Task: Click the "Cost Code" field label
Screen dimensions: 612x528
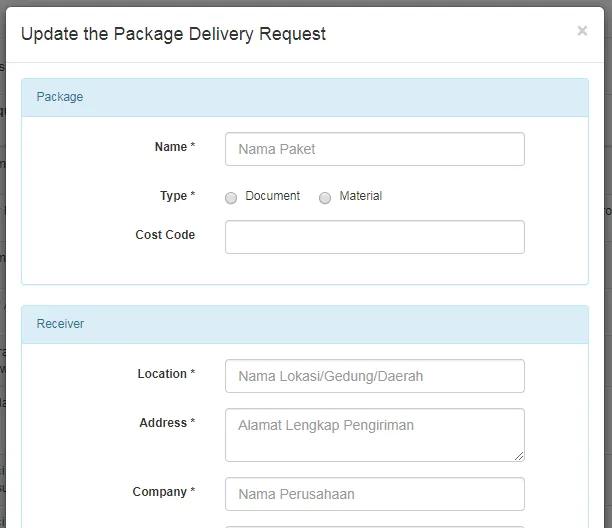Action: 165,235
